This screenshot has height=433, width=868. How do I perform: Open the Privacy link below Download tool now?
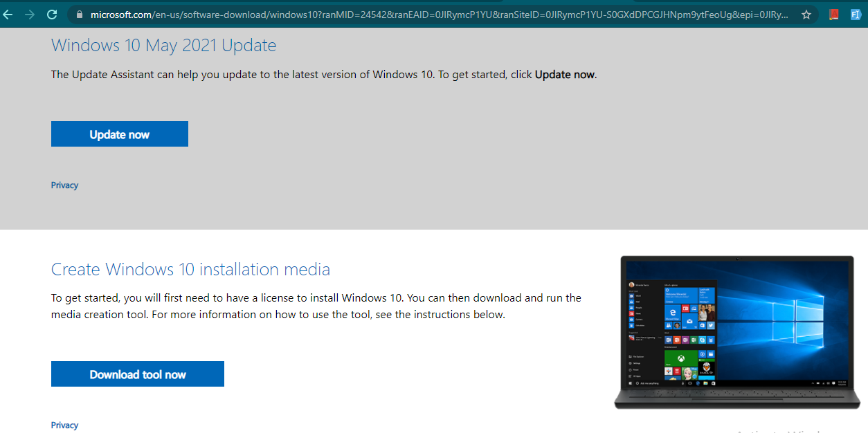64,425
